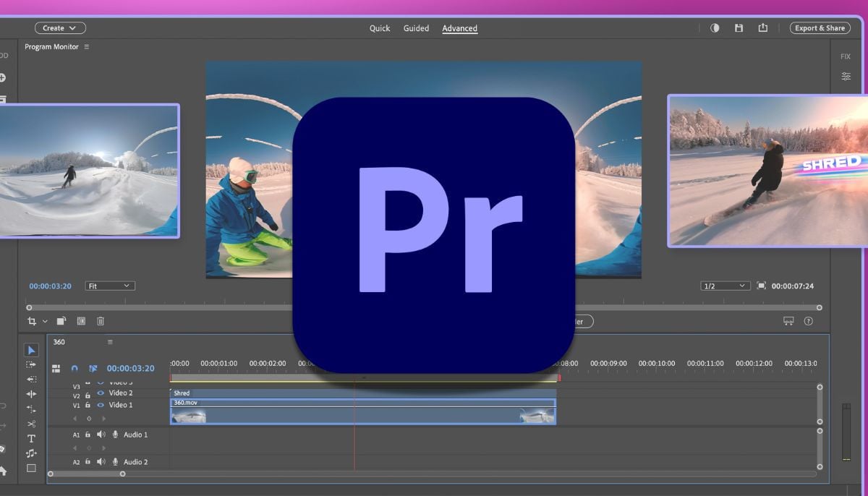Click the timeline track layout icon
Image resolution: width=868 pixels, height=496 pixels.
[x=56, y=369]
